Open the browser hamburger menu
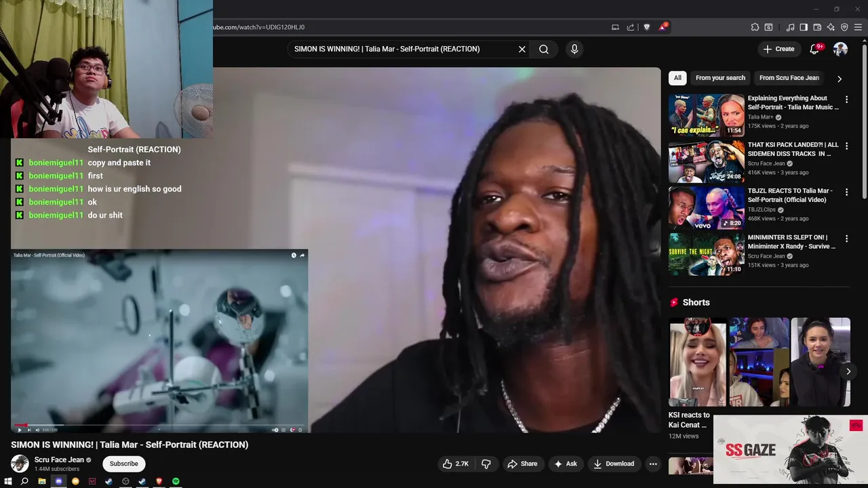 858,27
